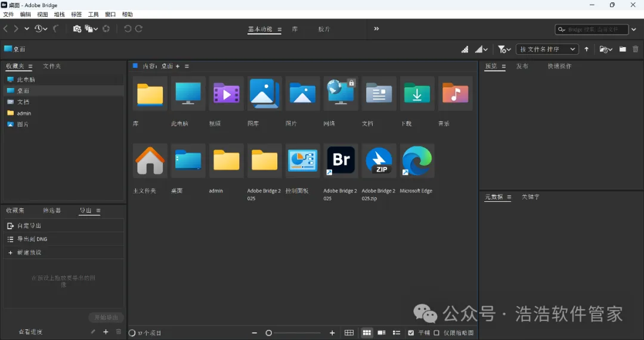The image size is (644, 340).
Task: Click 新建预设 in export panel
Action: click(64, 252)
